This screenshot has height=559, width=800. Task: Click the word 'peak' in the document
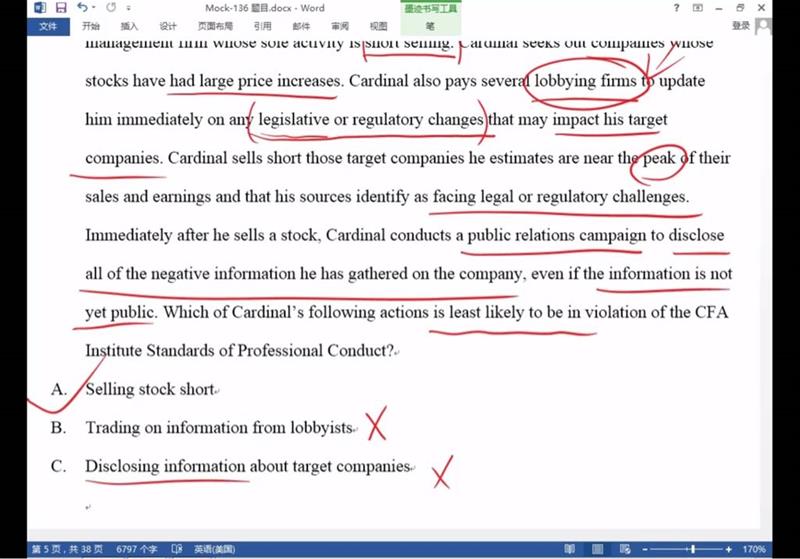pyautogui.click(x=659, y=158)
